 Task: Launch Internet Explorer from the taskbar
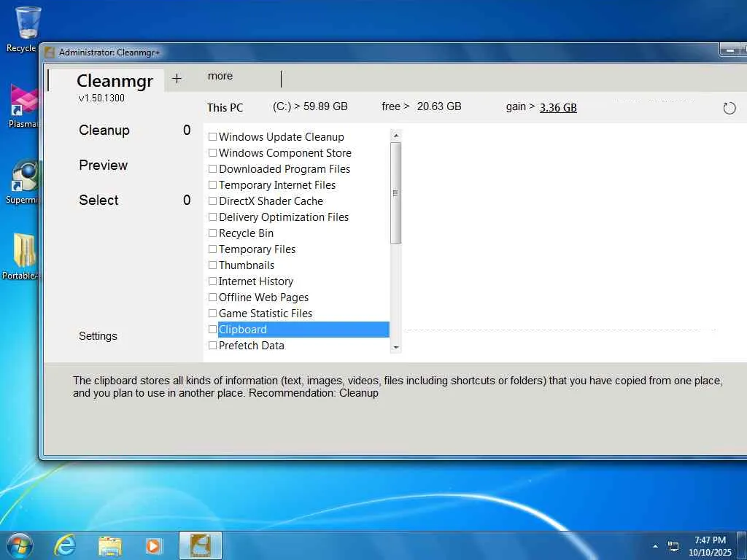click(x=64, y=545)
